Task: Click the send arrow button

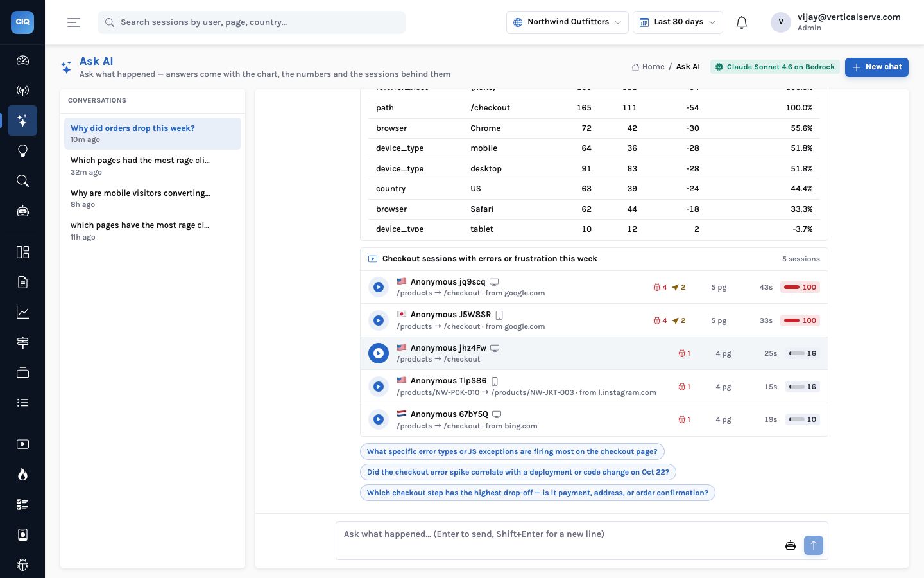Action: 814,545
